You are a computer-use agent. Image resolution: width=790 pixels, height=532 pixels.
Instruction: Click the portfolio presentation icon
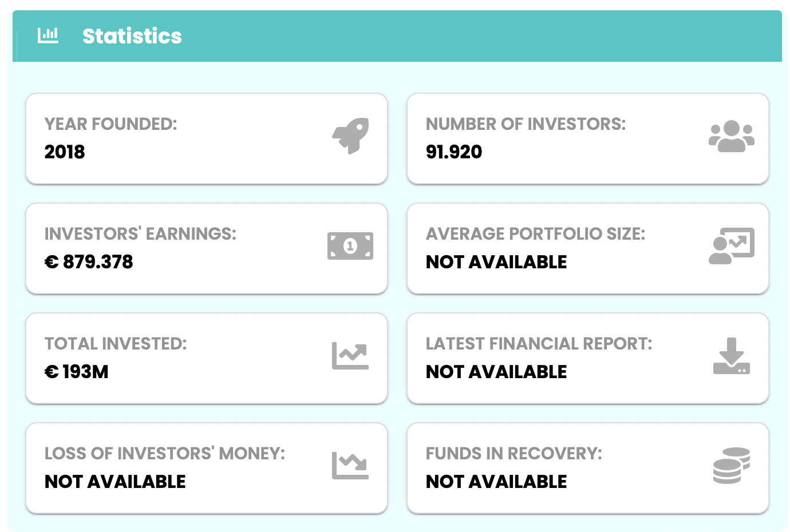click(x=732, y=246)
